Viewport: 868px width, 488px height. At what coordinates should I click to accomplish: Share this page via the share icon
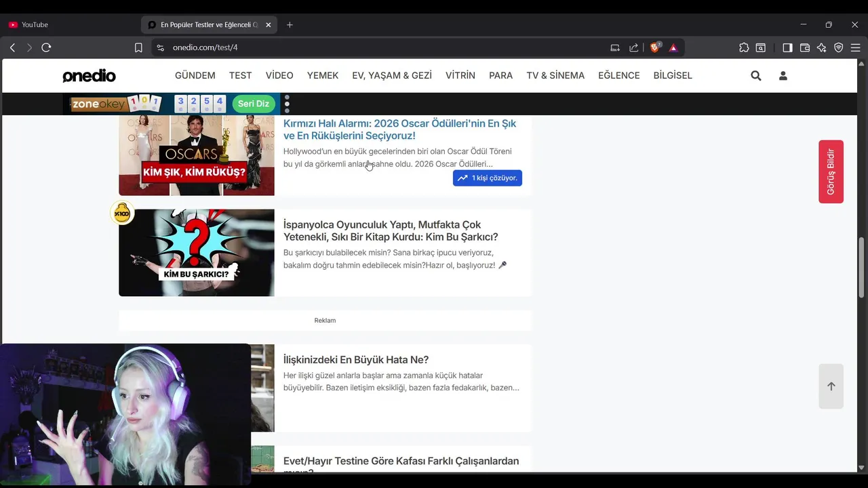coord(634,47)
